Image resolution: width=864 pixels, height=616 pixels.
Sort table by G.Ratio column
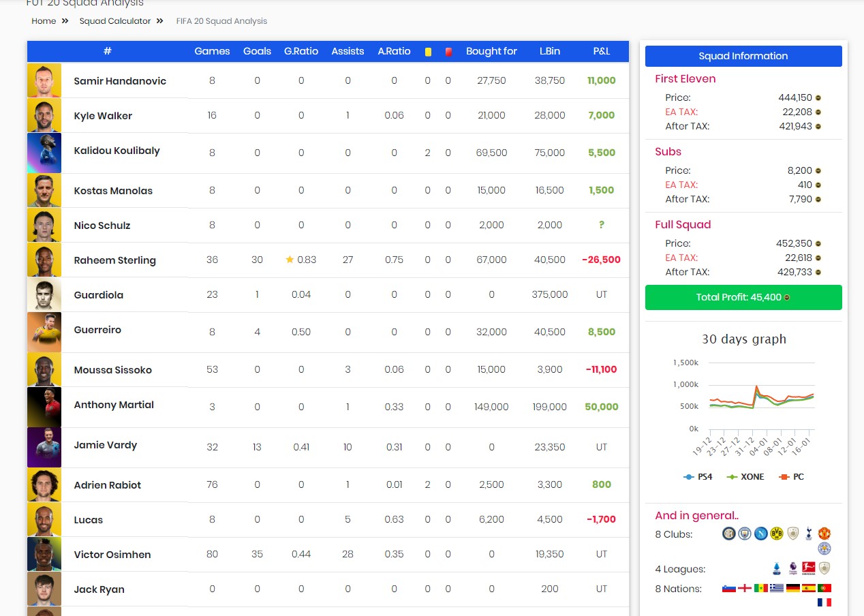click(301, 51)
